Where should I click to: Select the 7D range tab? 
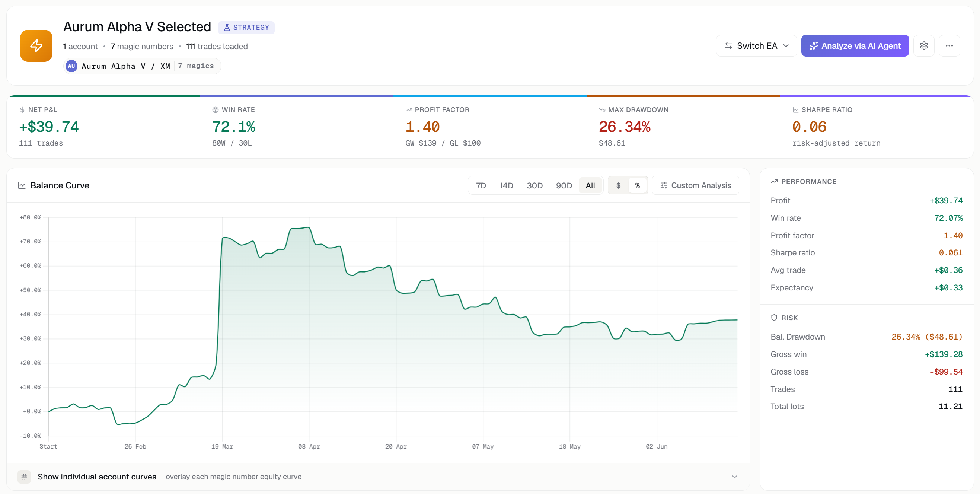(481, 185)
